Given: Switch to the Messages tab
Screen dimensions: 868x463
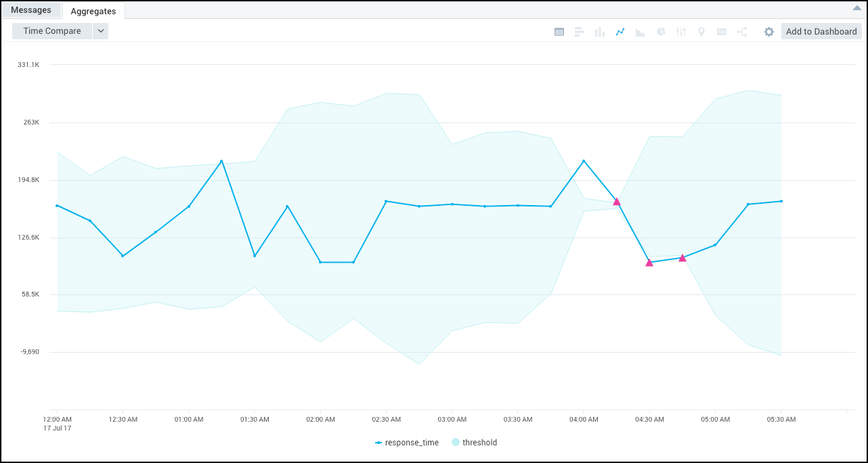Looking at the screenshot, I should click(31, 10).
